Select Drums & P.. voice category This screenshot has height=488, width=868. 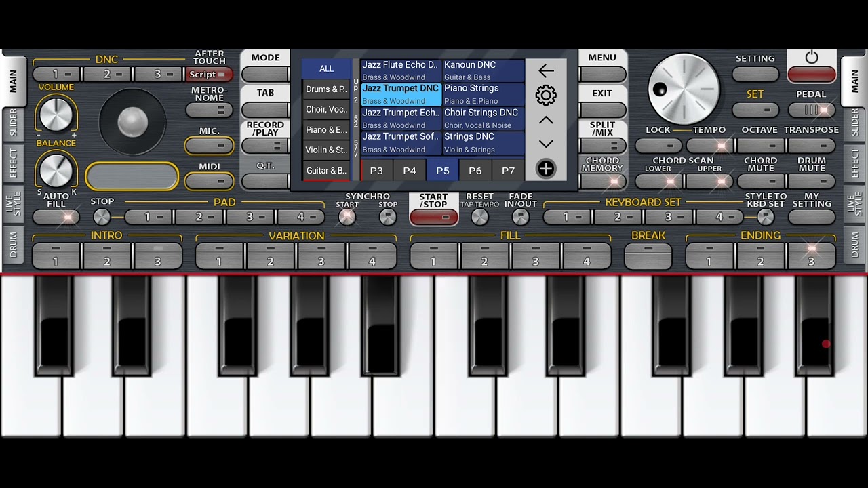326,89
